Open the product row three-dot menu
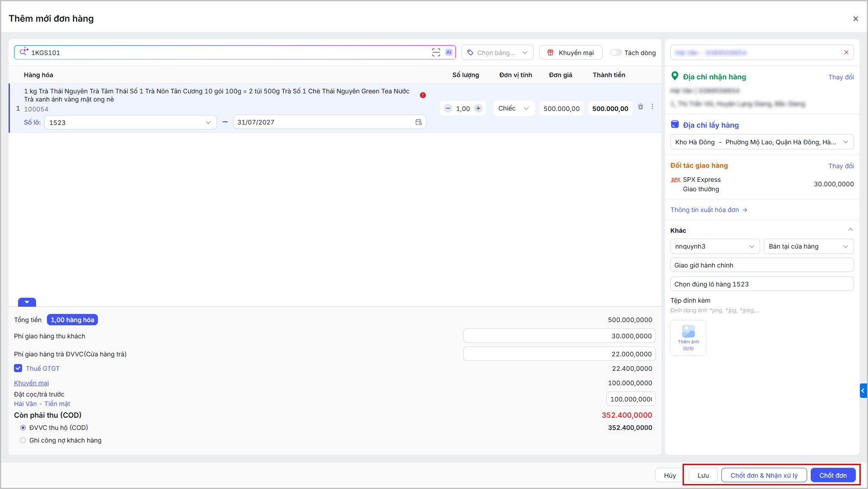Image resolution: width=868 pixels, height=489 pixels. point(652,107)
